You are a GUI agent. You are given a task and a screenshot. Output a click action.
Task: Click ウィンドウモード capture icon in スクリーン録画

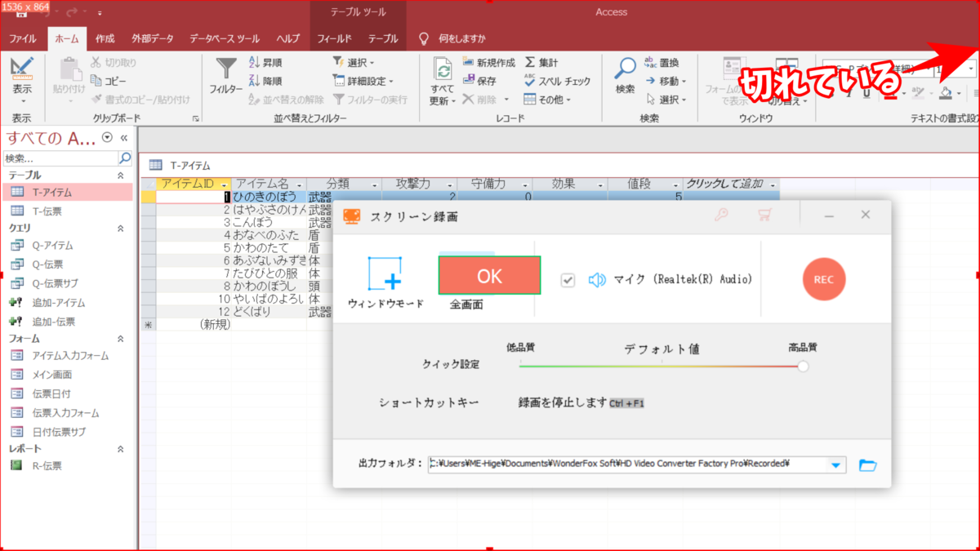click(x=385, y=273)
